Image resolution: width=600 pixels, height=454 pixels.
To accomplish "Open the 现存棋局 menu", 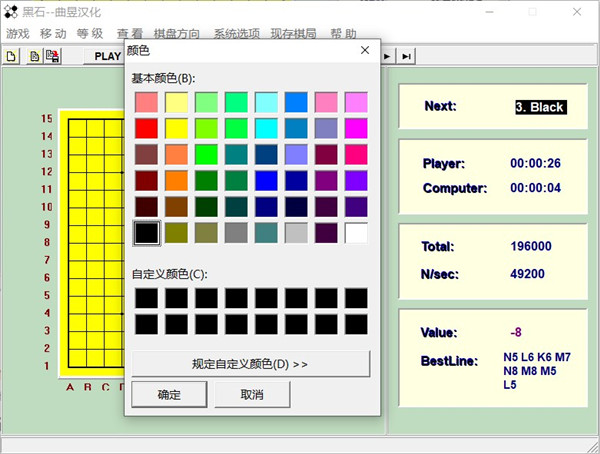I will (293, 33).
